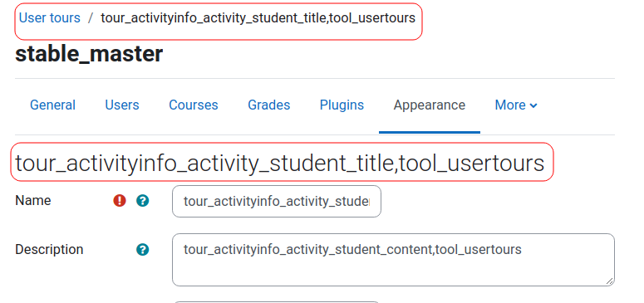Viewport: 644px width, 303px height.
Task: Click the red required-field icon beside Name
Action: [x=120, y=201]
